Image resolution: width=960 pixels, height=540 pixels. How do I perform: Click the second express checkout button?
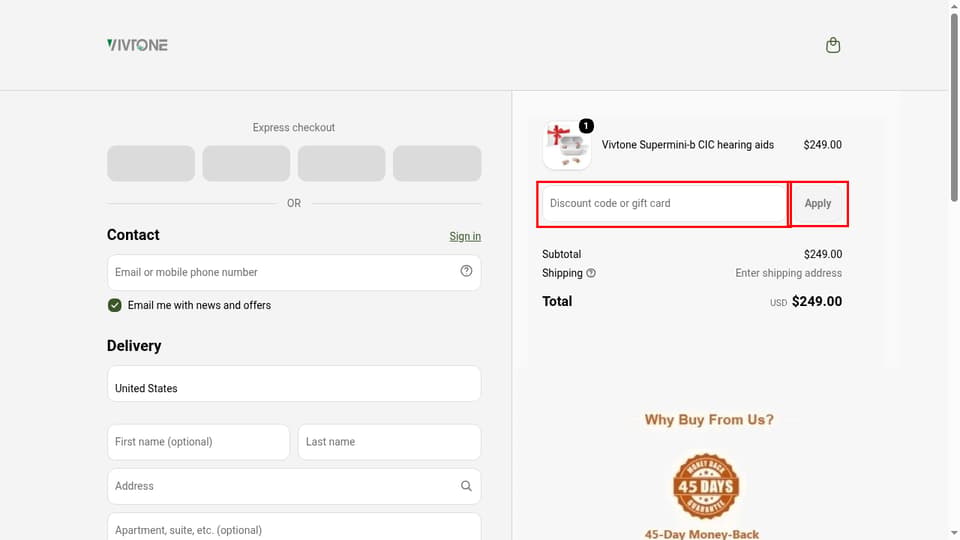click(246, 163)
